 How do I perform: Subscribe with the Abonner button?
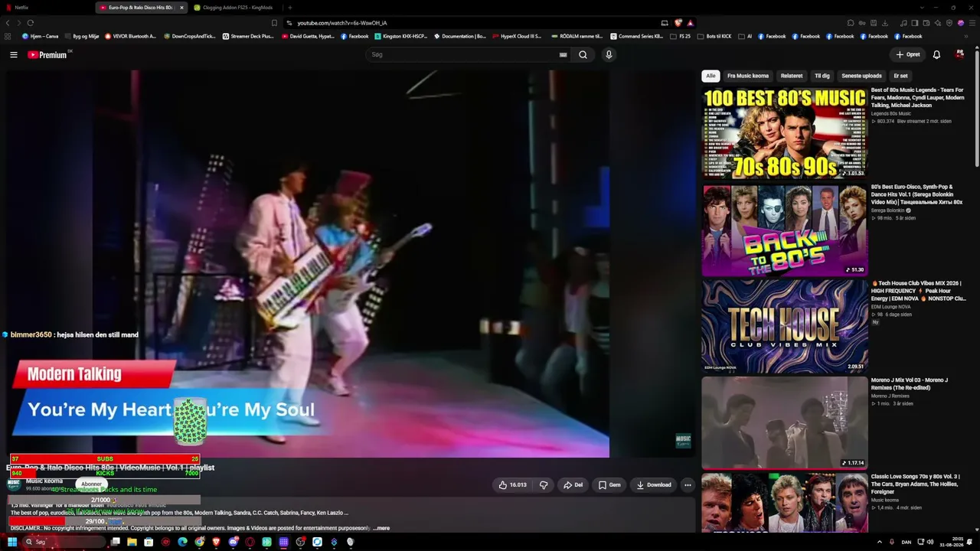click(x=91, y=484)
